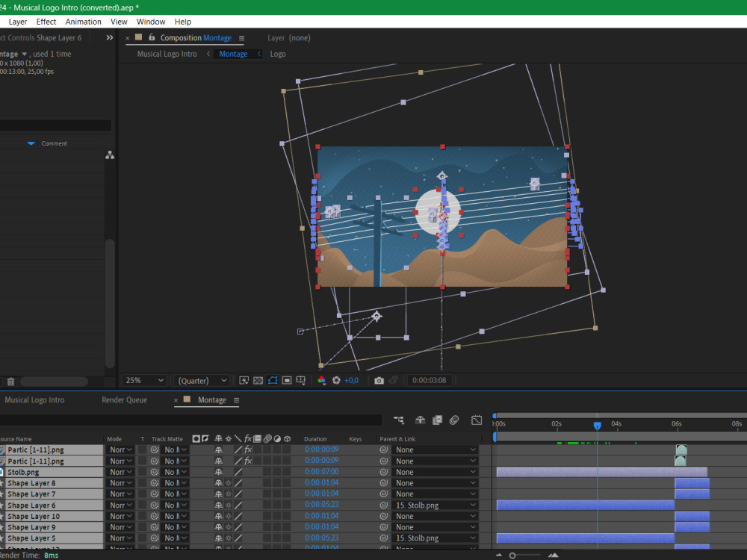Toggle shy switch on Partic [1-11].png layer
This screenshot has height=560, width=747.
point(219,449)
